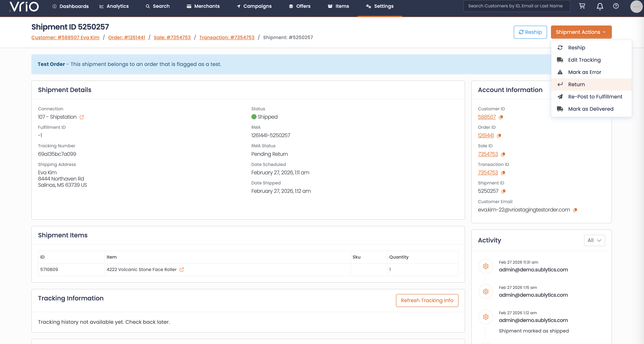644x344 pixels.
Task: Click the outlined Reship button
Action: 530,32
